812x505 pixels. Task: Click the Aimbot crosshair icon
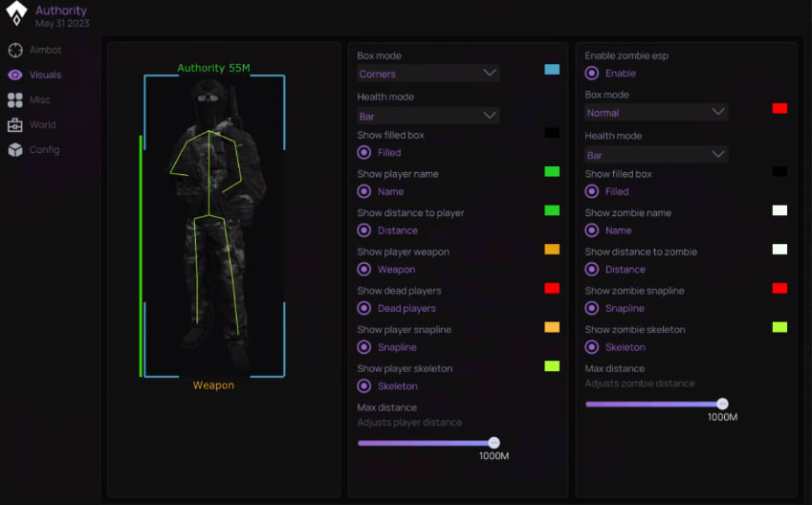tap(15, 50)
